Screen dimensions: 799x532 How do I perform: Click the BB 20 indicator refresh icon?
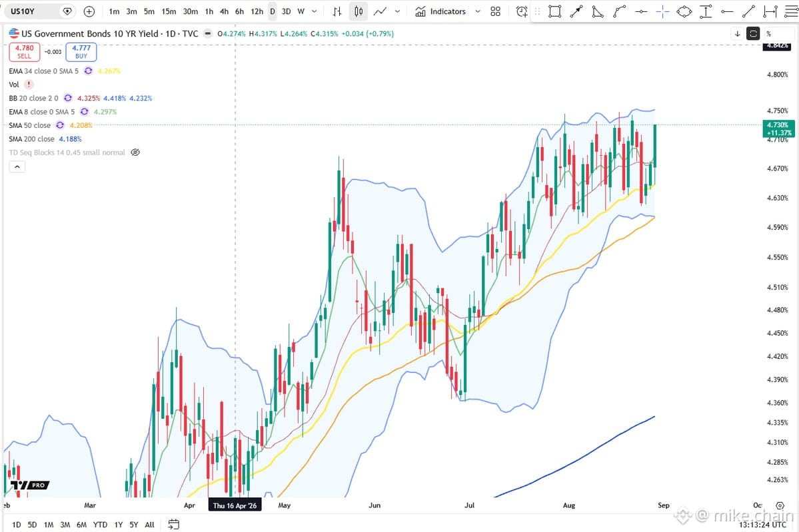pyautogui.click(x=68, y=99)
